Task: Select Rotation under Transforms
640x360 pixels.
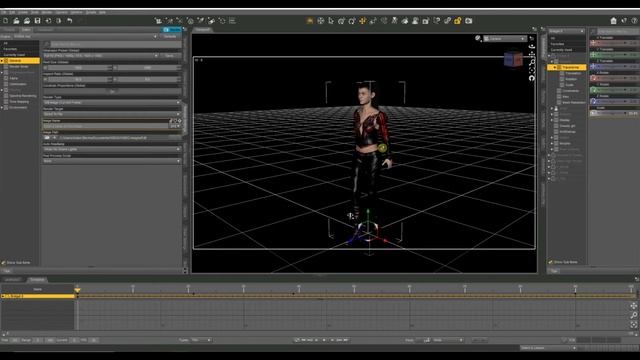Action: pos(571,79)
